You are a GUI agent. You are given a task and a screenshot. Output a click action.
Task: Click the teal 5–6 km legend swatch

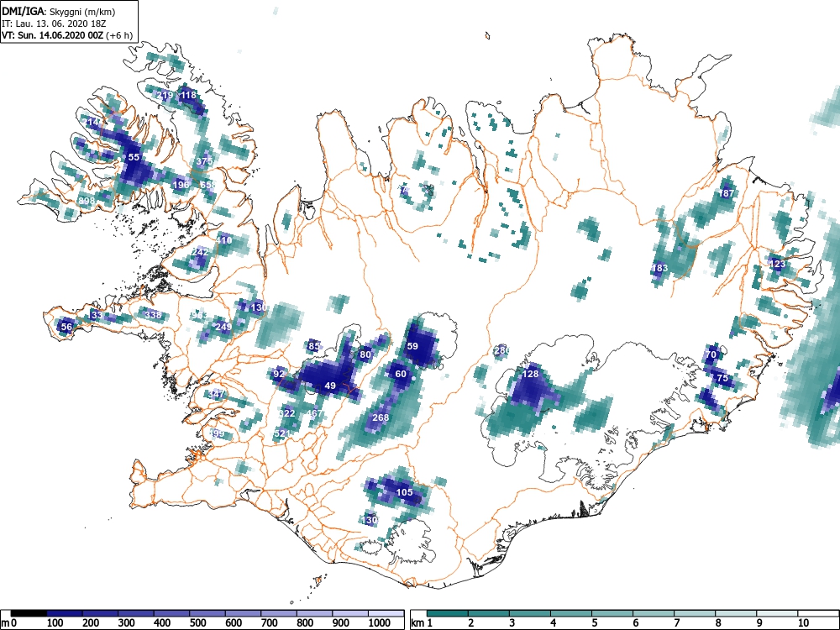[612, 613]
